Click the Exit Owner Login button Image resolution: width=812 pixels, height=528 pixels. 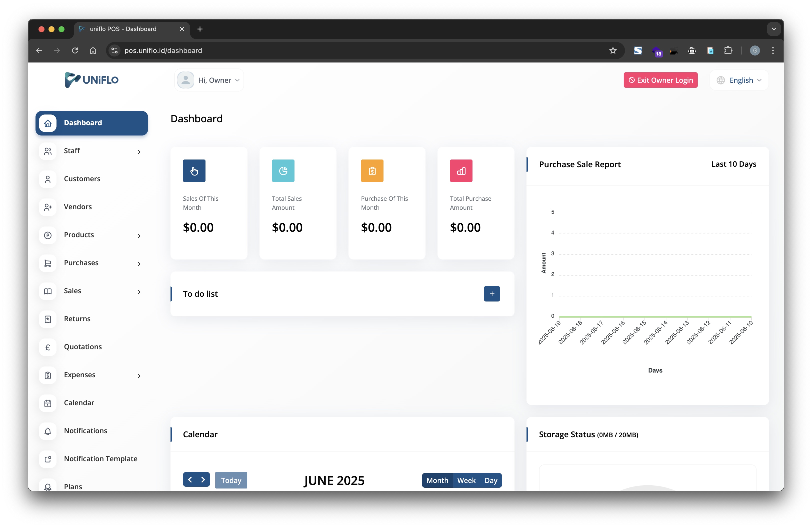(x=660, y=80)
